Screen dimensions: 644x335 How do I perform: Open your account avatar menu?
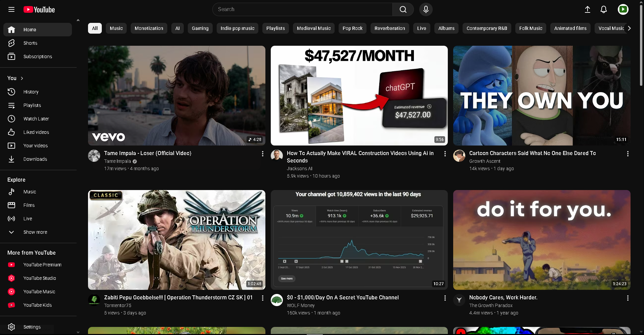tap(622, 9)
